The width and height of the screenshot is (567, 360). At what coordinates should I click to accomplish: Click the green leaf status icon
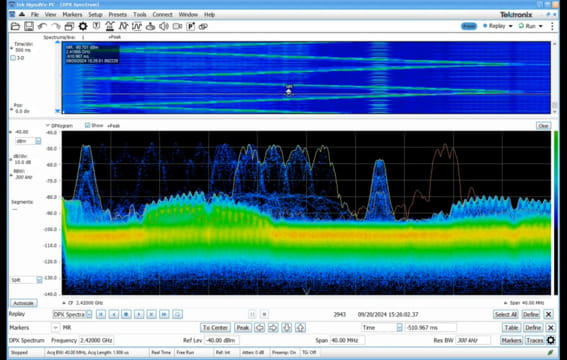(550, 352)
